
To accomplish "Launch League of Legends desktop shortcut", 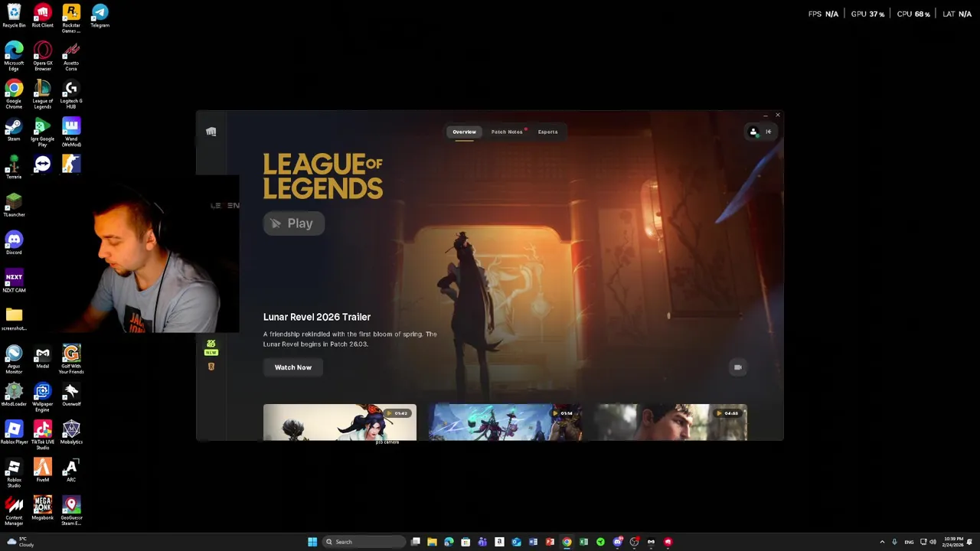I will 42,94.
